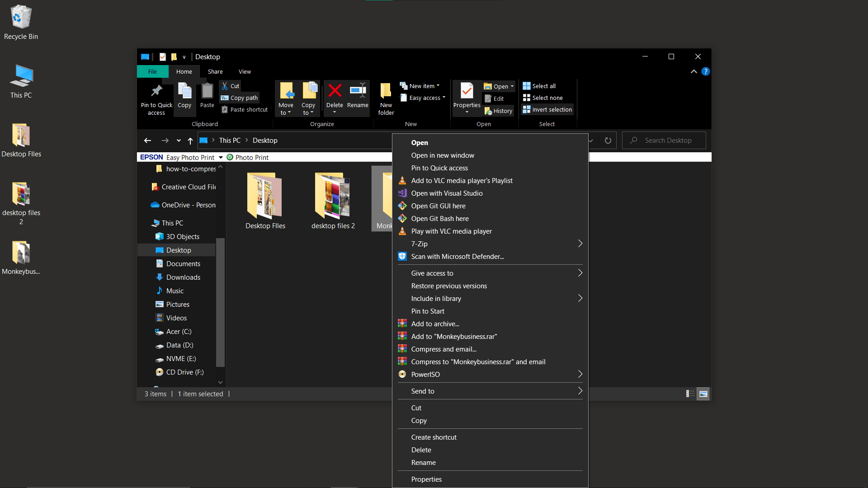Switch to the View ribbon tab
This screenshot has width=868, height=488.
coord(245,72)
